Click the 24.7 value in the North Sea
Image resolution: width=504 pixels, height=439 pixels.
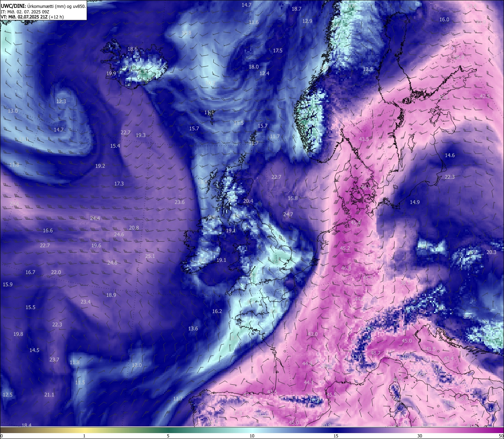coord(288,215)
